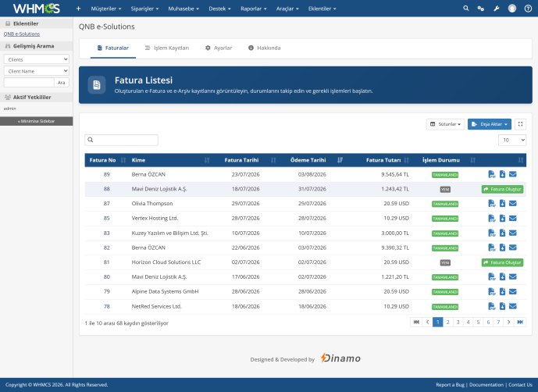Email invoice 78 NetRed Services Ltd.
The image size is (538, 392).
point(512,306)
